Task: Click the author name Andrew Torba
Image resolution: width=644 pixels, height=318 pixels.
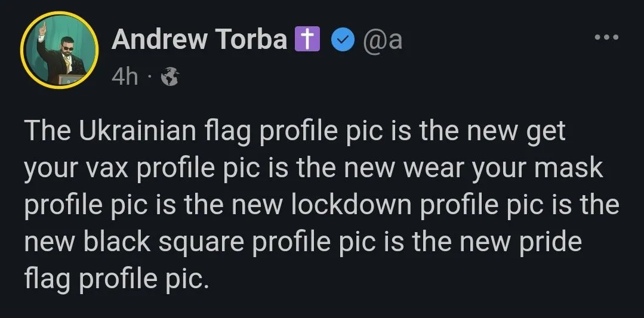Action: pos(199,41)
